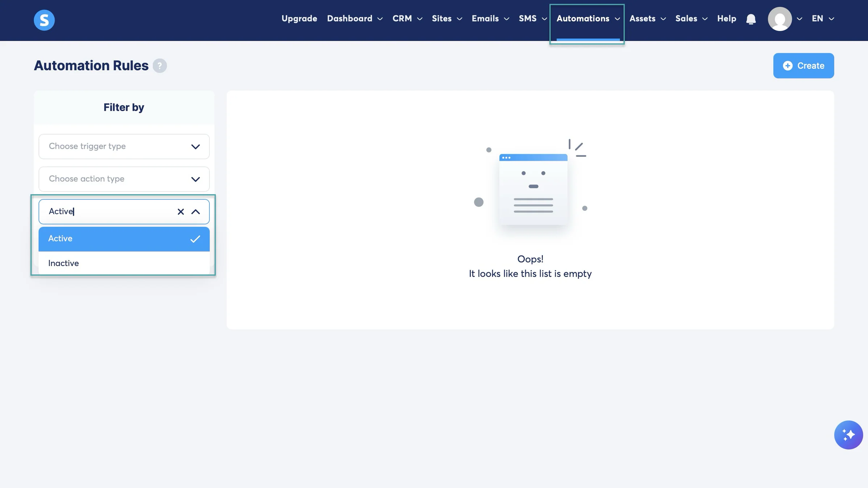Collapse the status filter dropdown
The height and width of the screenshot is (488, 868).
tap(196, 212)
